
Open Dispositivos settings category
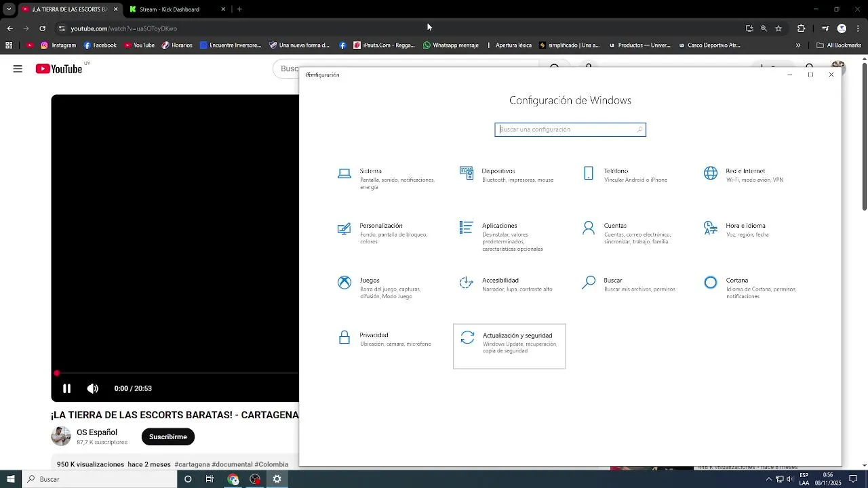[x=509, y=175]
